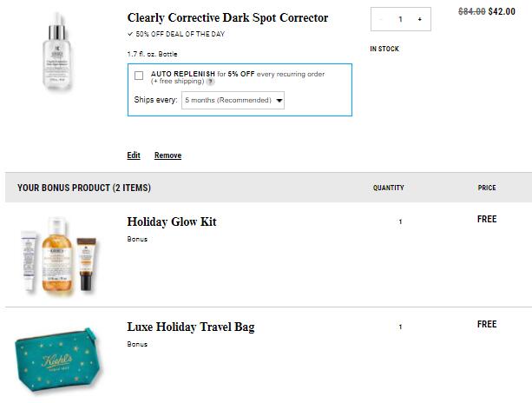View the teal Luxe Holiday Travel Bag image
The height and width of the screenshot is (403, 532).
[58, 361]
